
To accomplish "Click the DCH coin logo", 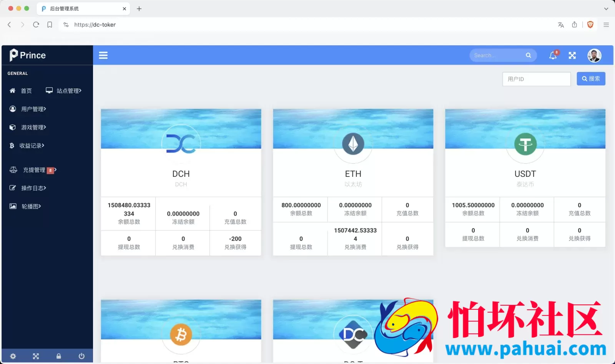I will (181, 144).
